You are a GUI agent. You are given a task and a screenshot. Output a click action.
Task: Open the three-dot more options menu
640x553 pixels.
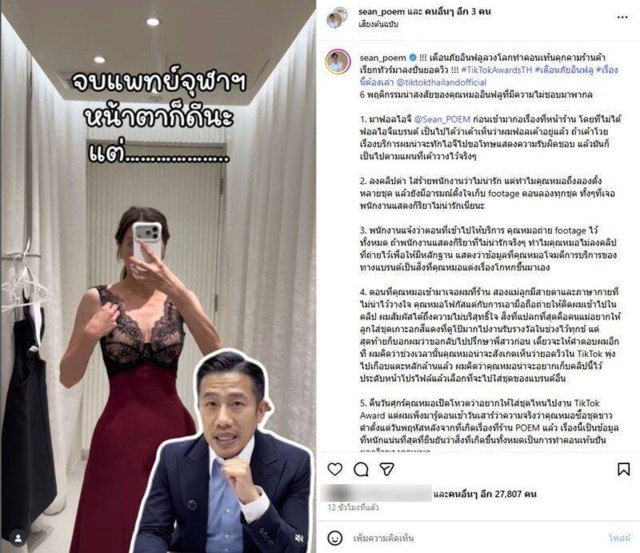tap(622, 17)
